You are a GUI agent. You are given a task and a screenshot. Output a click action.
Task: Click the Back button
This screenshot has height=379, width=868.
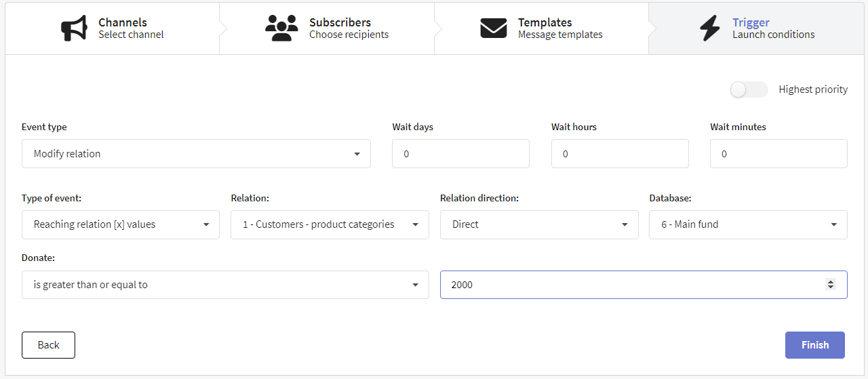point(48,345)
